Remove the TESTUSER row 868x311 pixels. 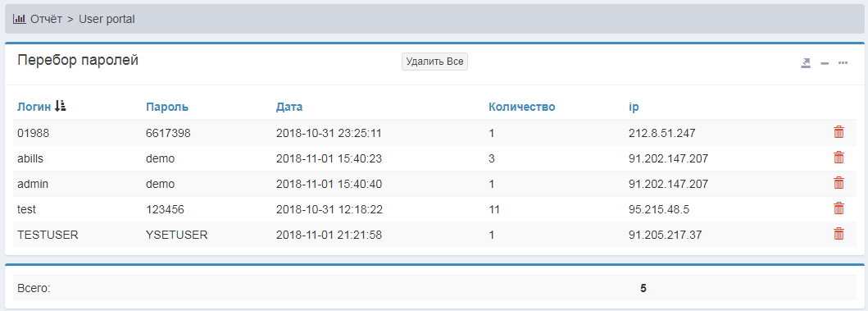coord(838,234)
